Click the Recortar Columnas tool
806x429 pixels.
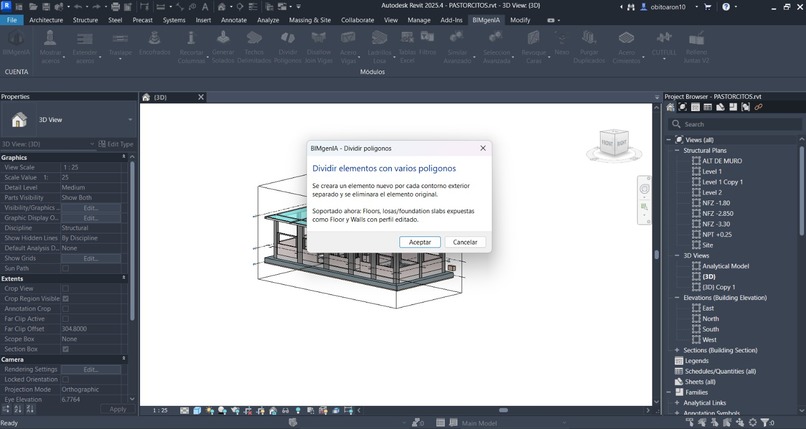[x=191, y=47]
